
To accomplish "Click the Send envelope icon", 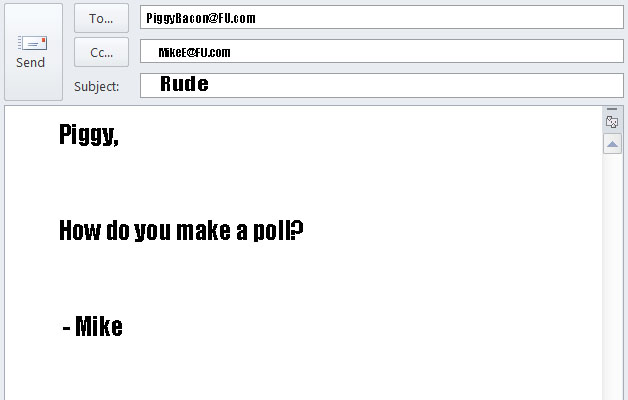I will (32, 43).
